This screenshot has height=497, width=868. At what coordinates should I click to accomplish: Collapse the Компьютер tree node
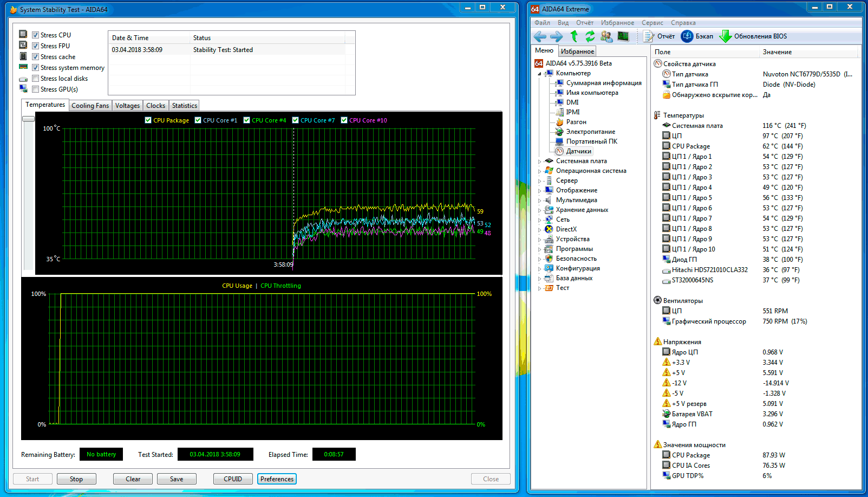coord(539,74)
